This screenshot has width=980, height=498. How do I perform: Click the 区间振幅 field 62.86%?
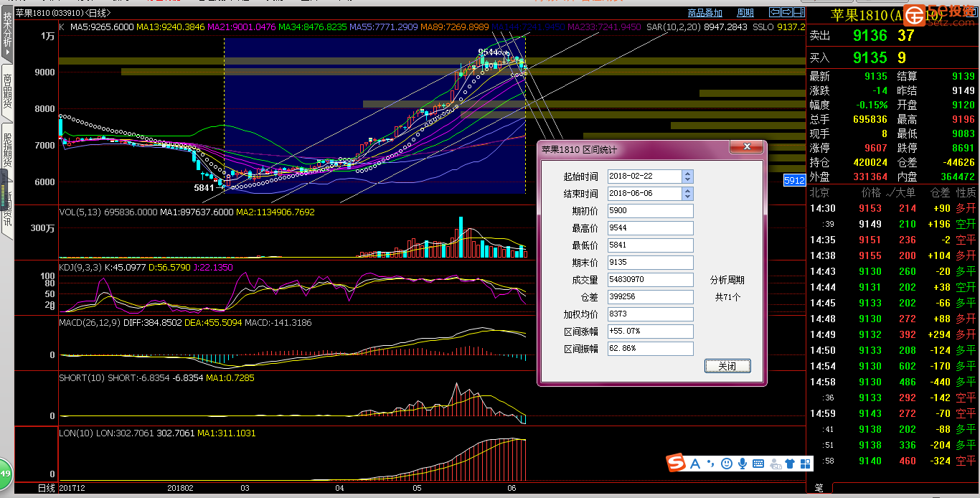pyautogui.click(x=651, y=349)
